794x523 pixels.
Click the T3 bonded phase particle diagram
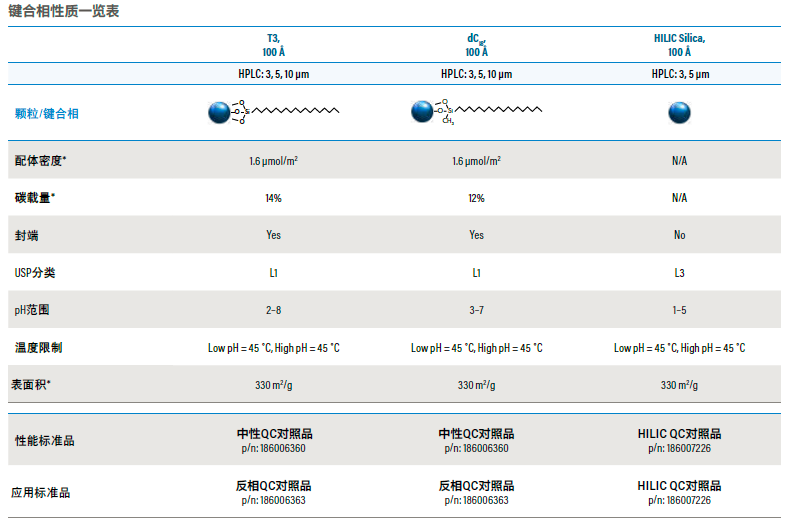click(273, 112)
